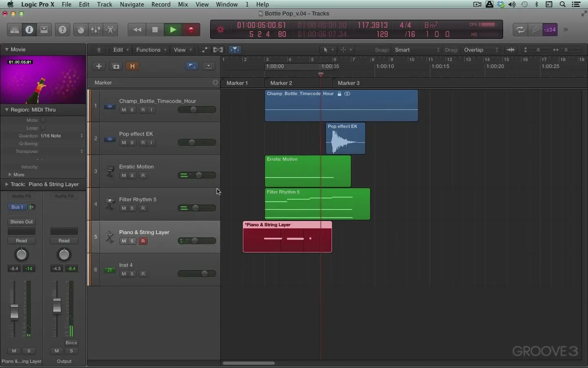The width and height of the screenshot is (588, 368).
Task: Open the Record menu
Action: [x=161, y=4]
